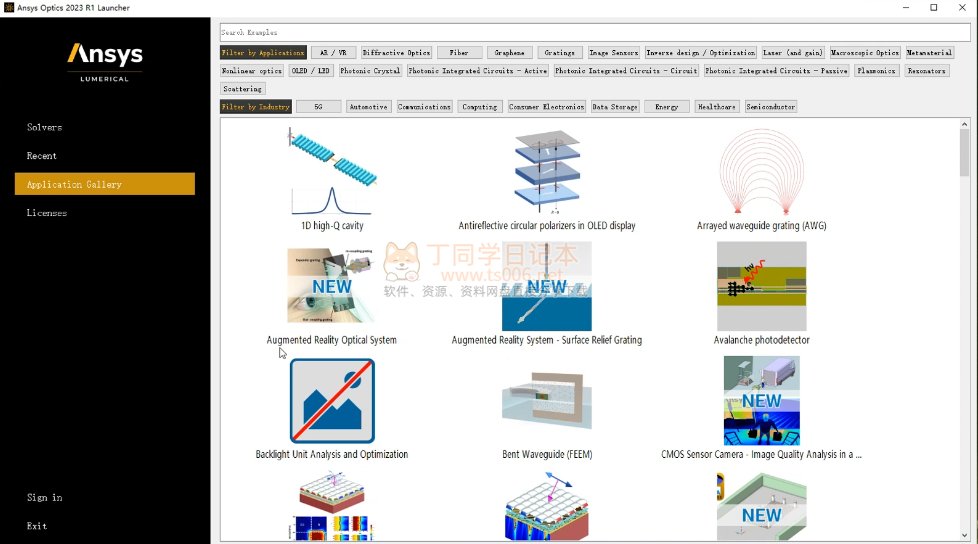Toggle the Fiber application filter
978x544 pixels.
[459, 52]
